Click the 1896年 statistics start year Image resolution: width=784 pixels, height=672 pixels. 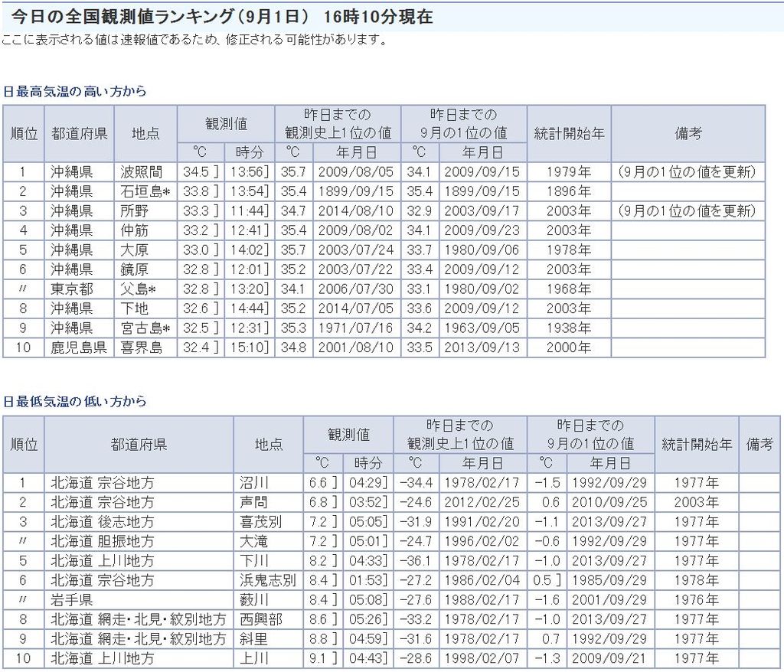point(568,191)
